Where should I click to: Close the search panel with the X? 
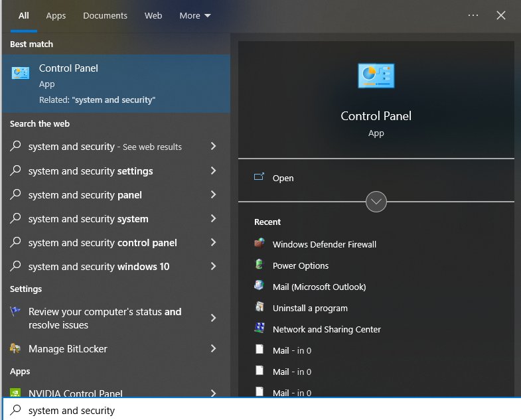500,15
